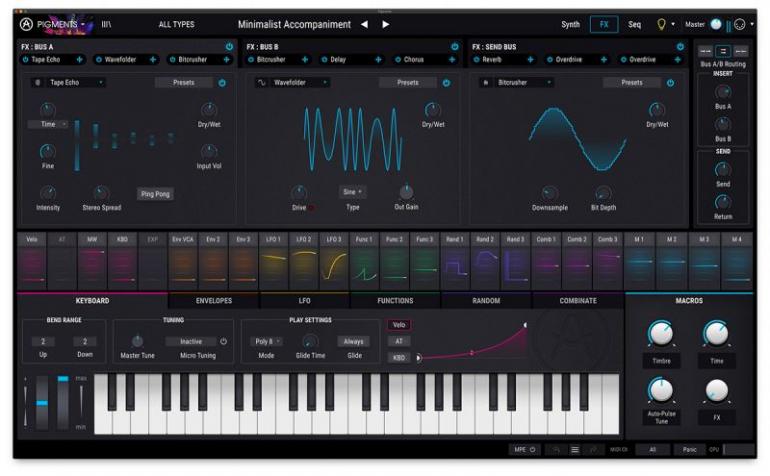Screen dimensions: 770x476
Task: Toggle the Ping Pong button
Action: [x=155, y=194]
